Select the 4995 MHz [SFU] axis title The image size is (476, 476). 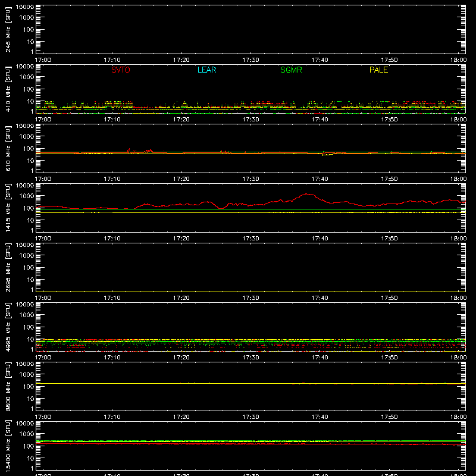8,327
